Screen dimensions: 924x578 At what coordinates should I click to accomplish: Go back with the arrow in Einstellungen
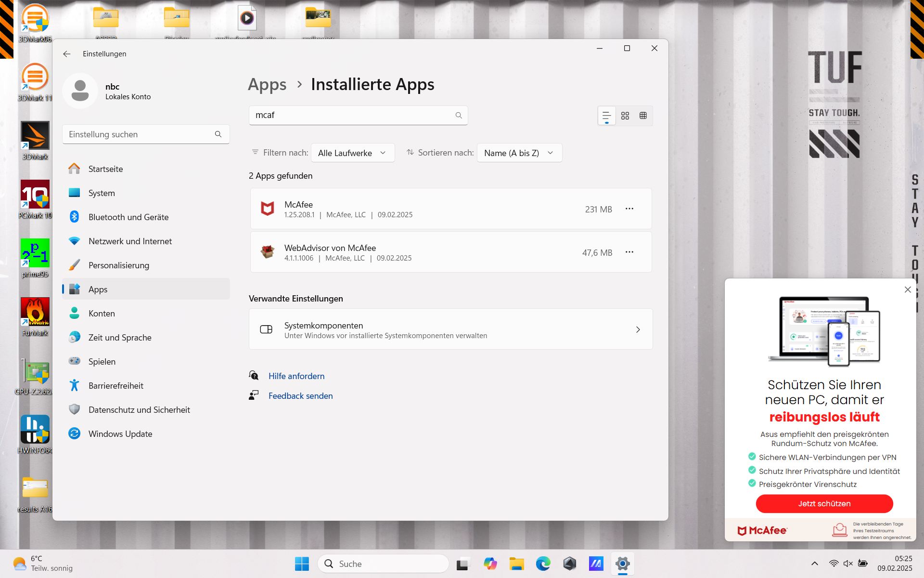tap(67, 54)
